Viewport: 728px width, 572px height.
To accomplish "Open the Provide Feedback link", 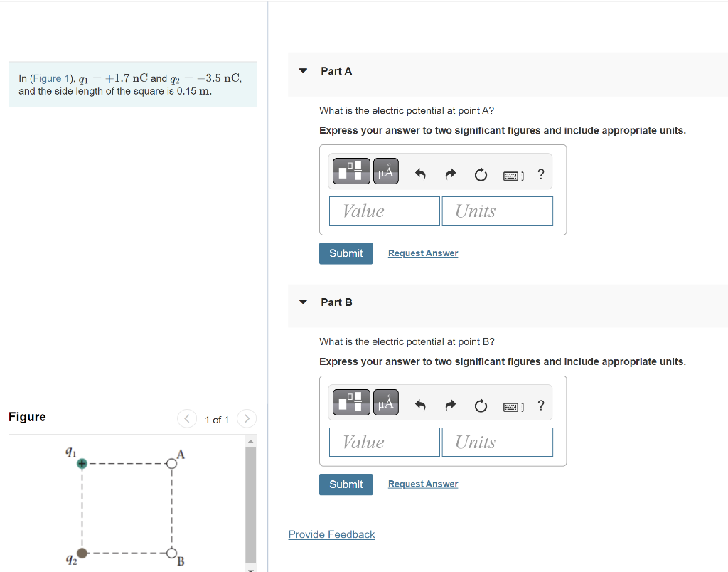I will pyautogui.click(x=331, y=534).
